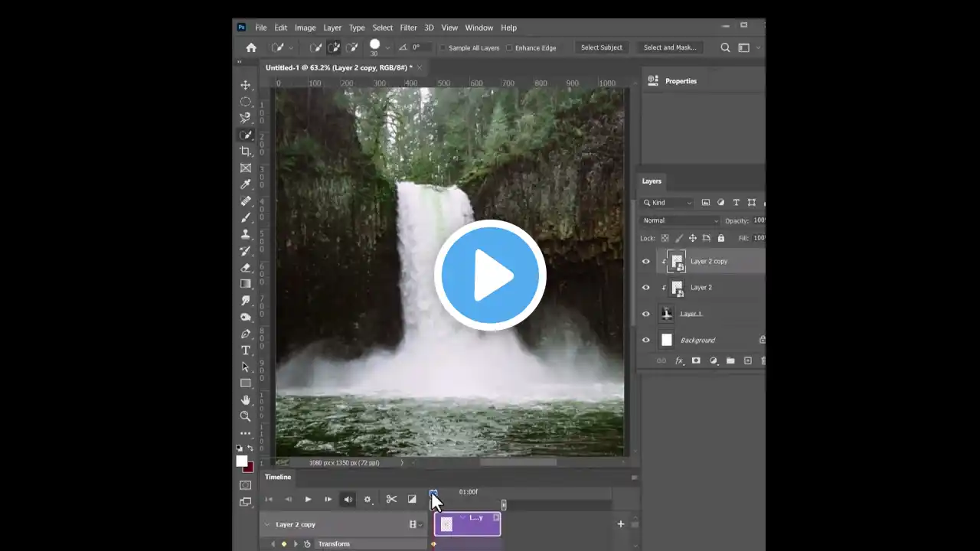This screenshot has width=980, height=551.
Task: Select the Zoom tool
Action: [x=245, y=416]
